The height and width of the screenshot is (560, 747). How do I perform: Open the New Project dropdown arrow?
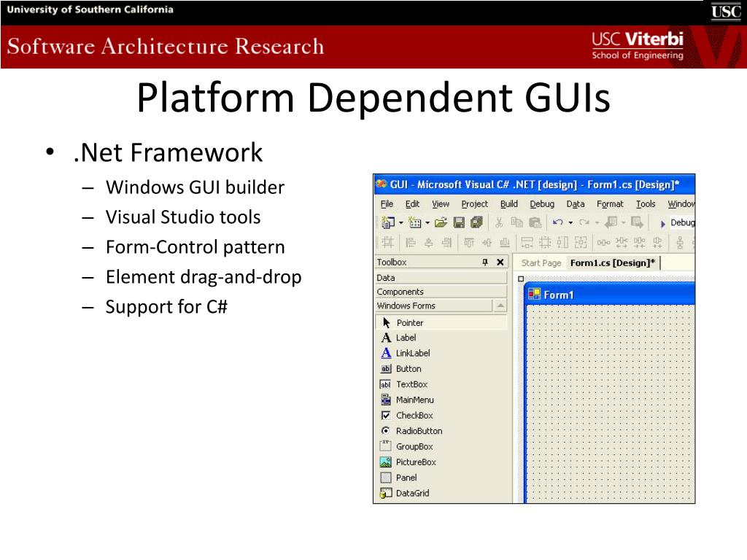pyautogui.click(x=400, y=223)
